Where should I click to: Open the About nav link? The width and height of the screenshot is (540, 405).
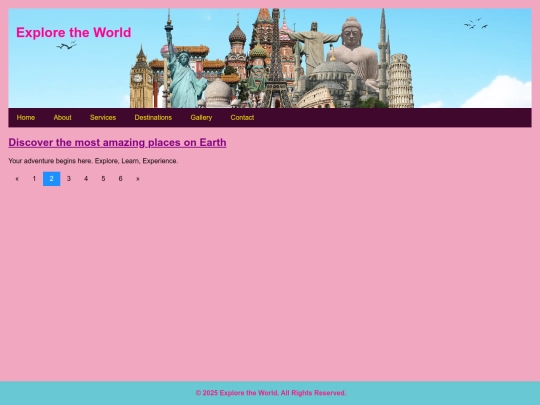point(62,118)
